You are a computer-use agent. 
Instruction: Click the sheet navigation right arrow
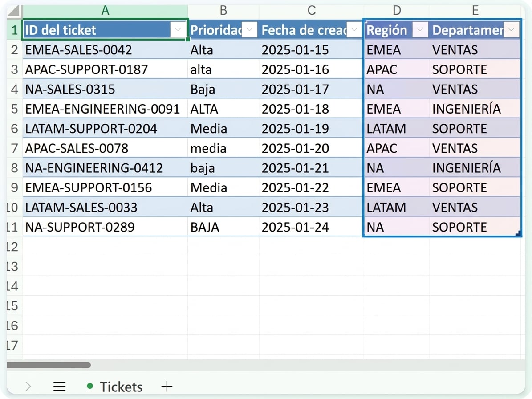click(x=28, y=386)
